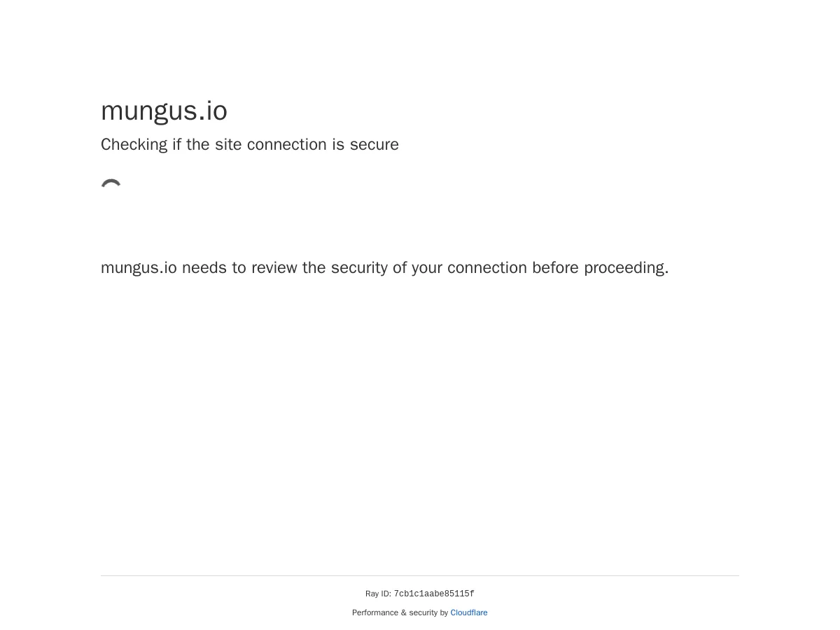840x630 pixels.
Task: Click the security review message text
Action: 384,268
